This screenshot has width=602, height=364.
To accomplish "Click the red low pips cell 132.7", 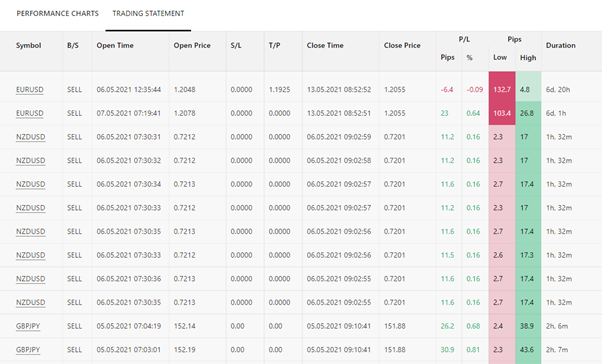I will (502, 87).
